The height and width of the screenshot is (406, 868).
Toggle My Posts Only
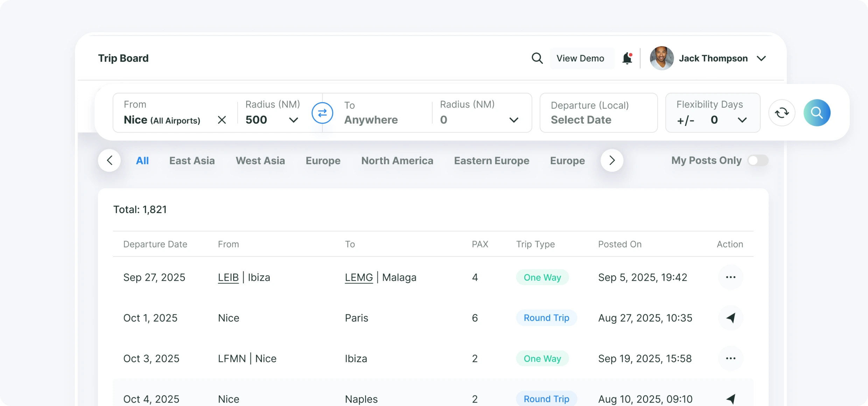tap(757, 160)
